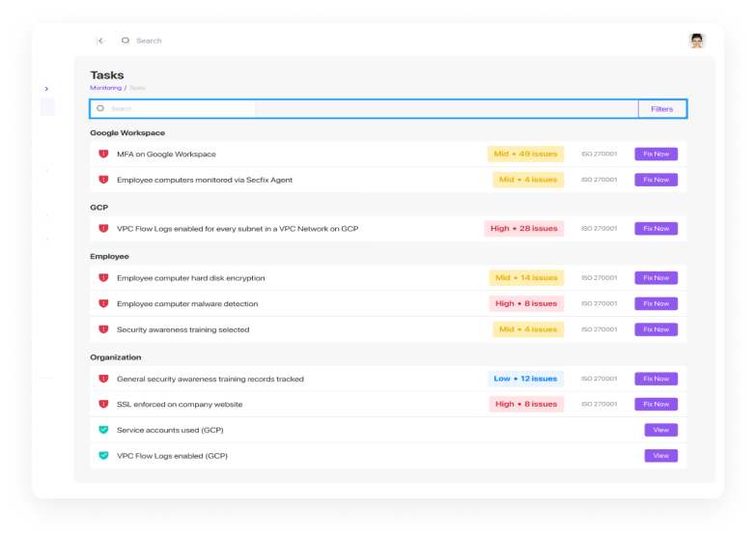The width and height of the screenshot is (756, 539).
Task: Click green shield beside VPC Flow Logs enabled (GCP)
Action: [x=103, y=456]
